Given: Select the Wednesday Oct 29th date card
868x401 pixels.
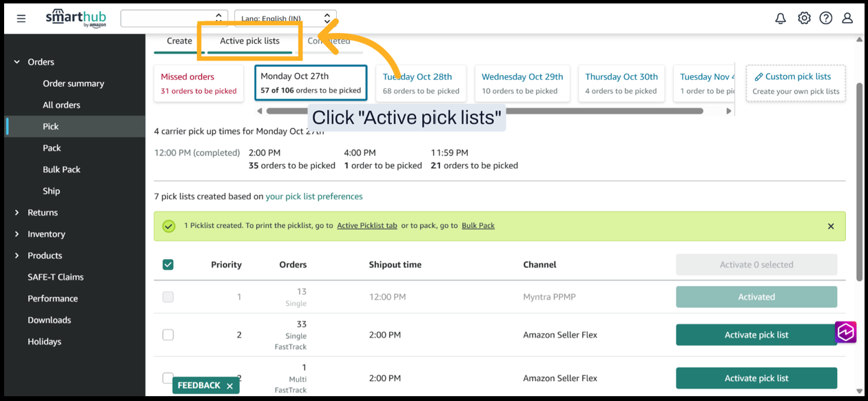Looking at the screenshot, I should 522,83.
